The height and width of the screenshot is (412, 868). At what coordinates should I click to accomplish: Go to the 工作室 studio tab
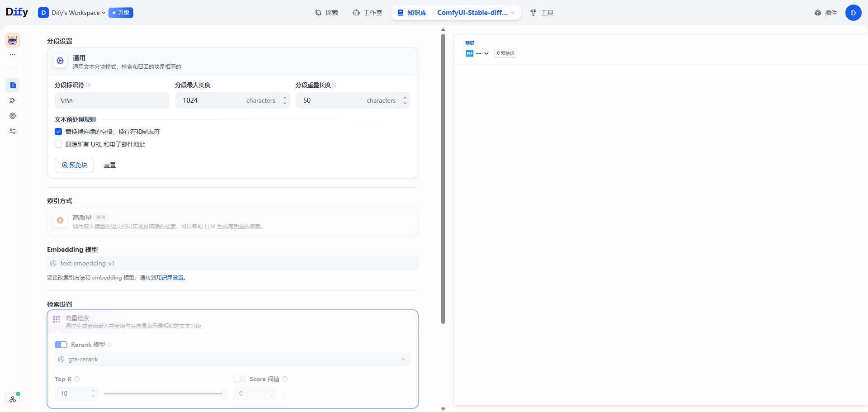[x=368, y=13]
